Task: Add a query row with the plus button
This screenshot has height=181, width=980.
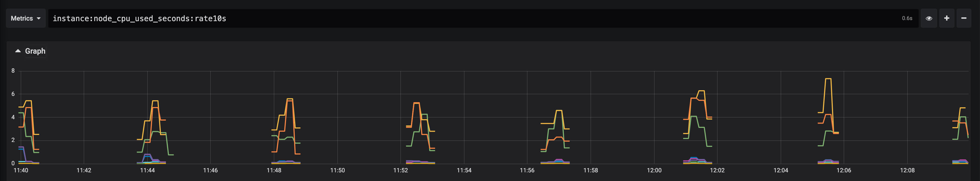Action: 947,18
